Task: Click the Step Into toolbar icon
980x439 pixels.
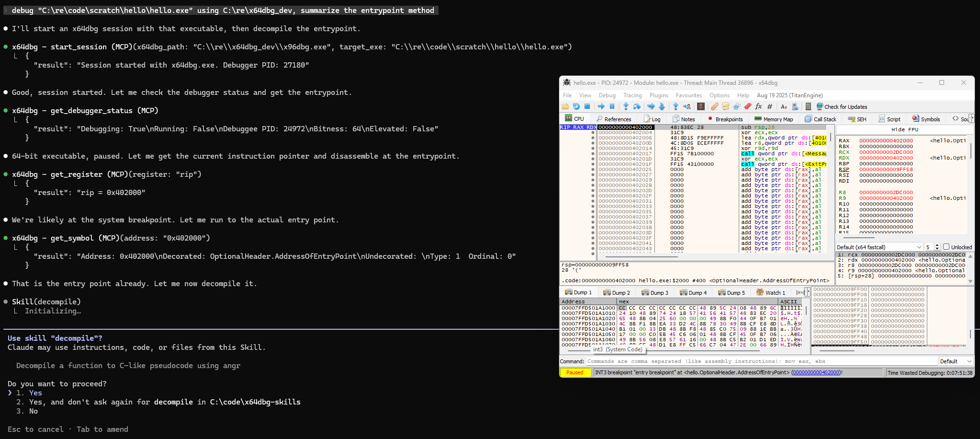Action: [625, 106]
